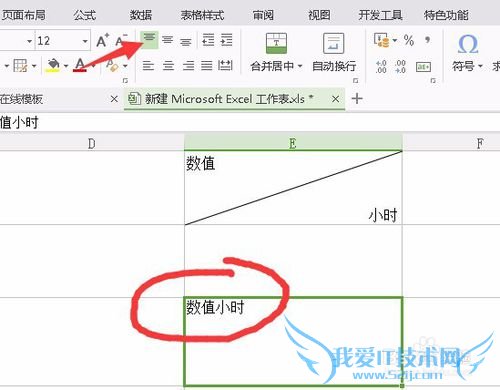Open the 数据 ribbon tab
Viewport: 500px width, 390px height.
click(x=141, y=15)
